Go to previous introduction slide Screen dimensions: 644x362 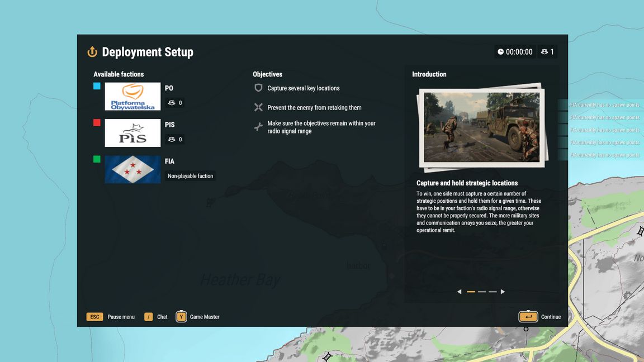click(460, 292)
